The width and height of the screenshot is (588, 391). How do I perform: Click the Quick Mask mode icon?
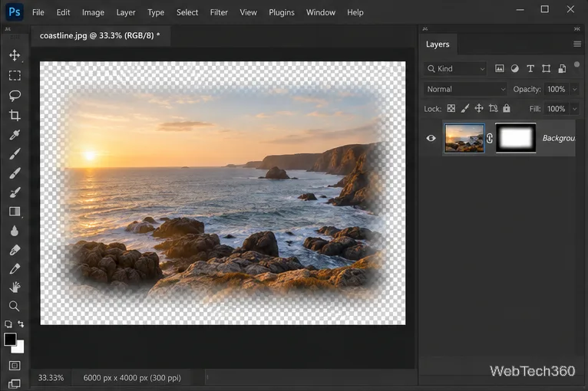point(15,366)
